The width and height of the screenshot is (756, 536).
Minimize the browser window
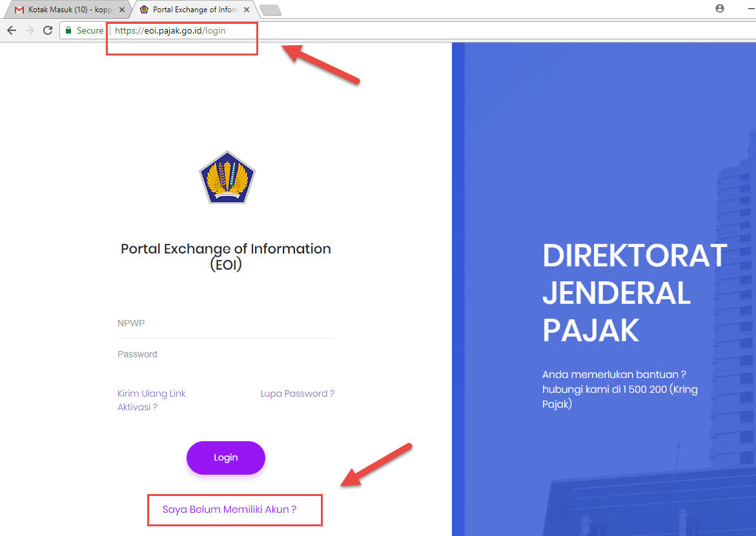tap(750, 8)
